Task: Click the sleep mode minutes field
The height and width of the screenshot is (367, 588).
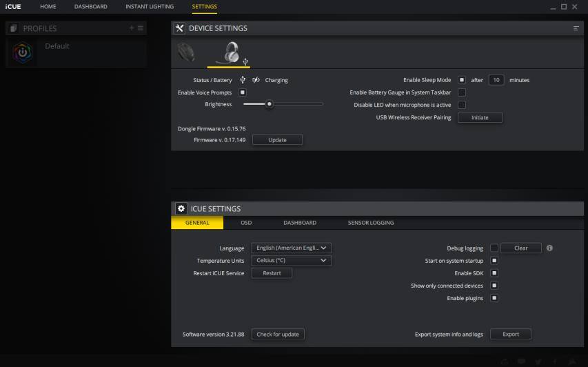Action: [496, 80]
